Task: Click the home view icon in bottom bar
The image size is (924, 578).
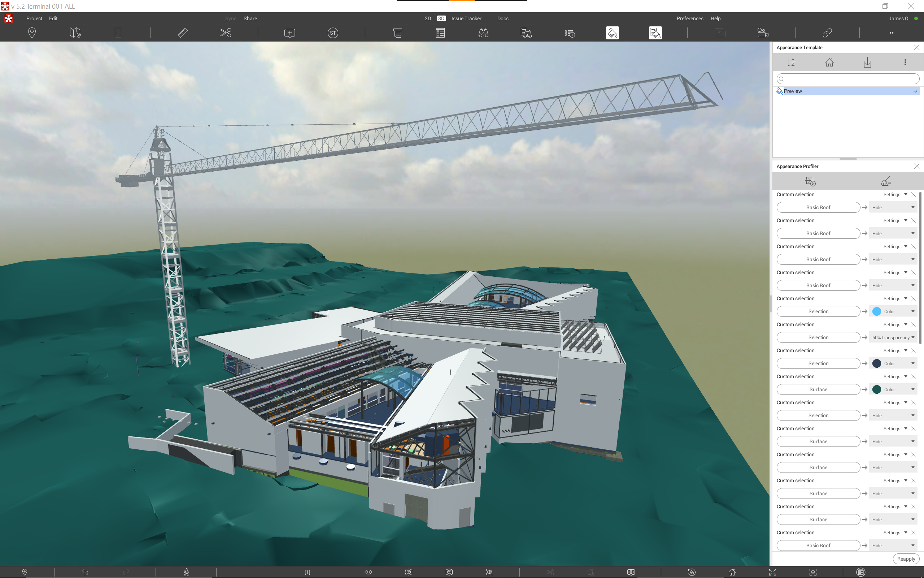Action: pos(732,572)
